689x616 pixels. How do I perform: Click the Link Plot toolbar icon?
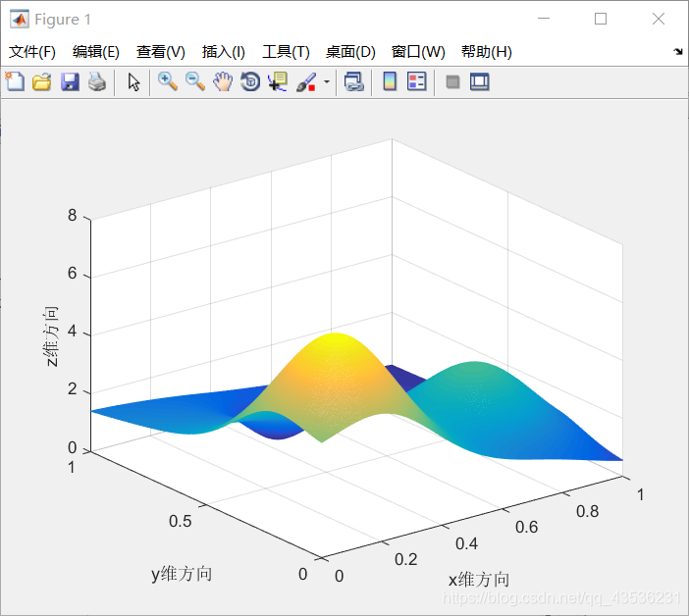tap(354, 81)
